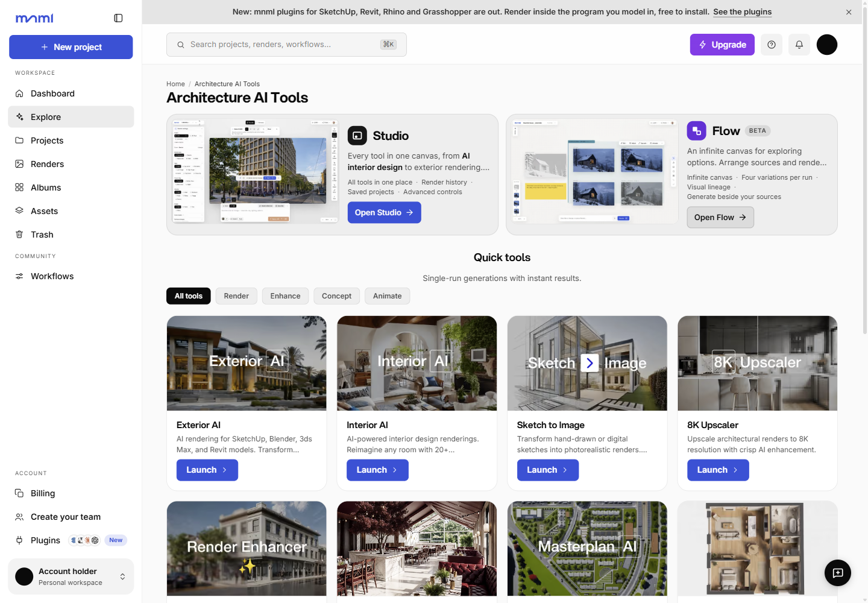Click the Upgrade button
Viewport: 868px width, 603px height.
[722, 45]
